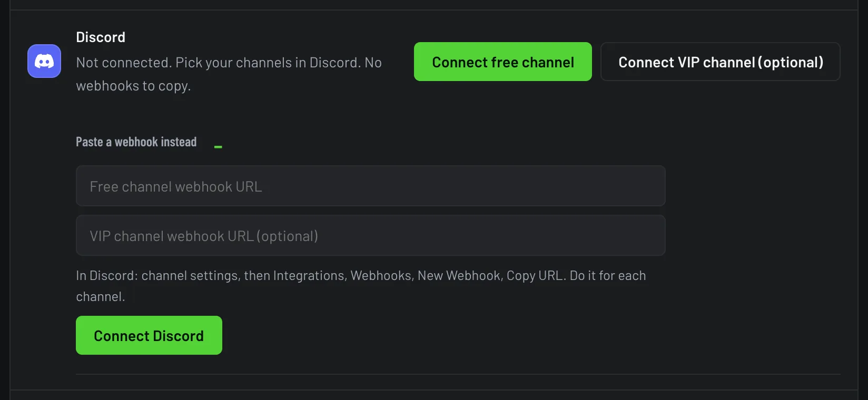
Task: Click the "In Discord: channel settings" instructions text
Action: (361, 286)
